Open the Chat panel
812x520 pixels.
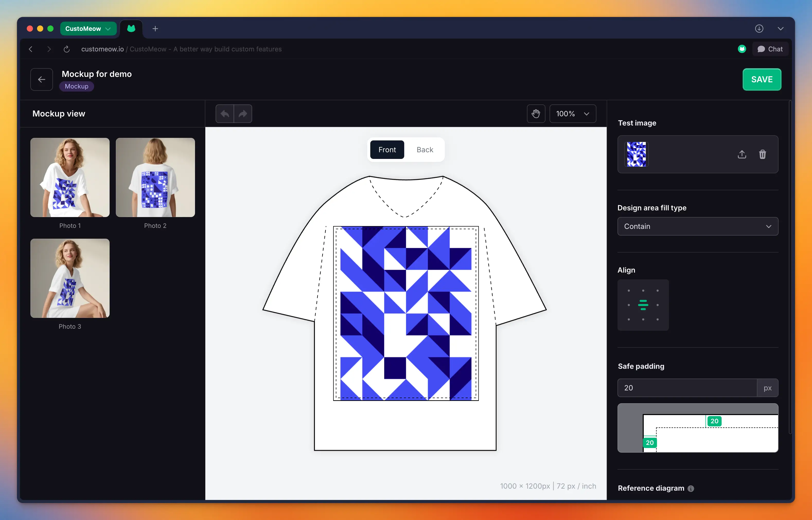[770, 49]
